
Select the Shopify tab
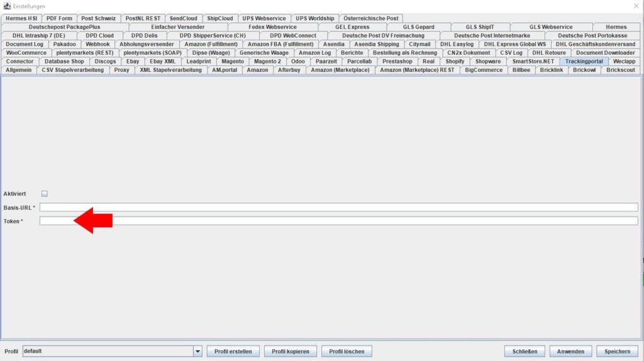[455, 61]
